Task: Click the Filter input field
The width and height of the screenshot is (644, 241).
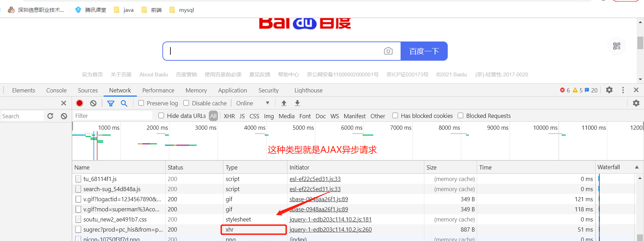Action: point(113,116)
